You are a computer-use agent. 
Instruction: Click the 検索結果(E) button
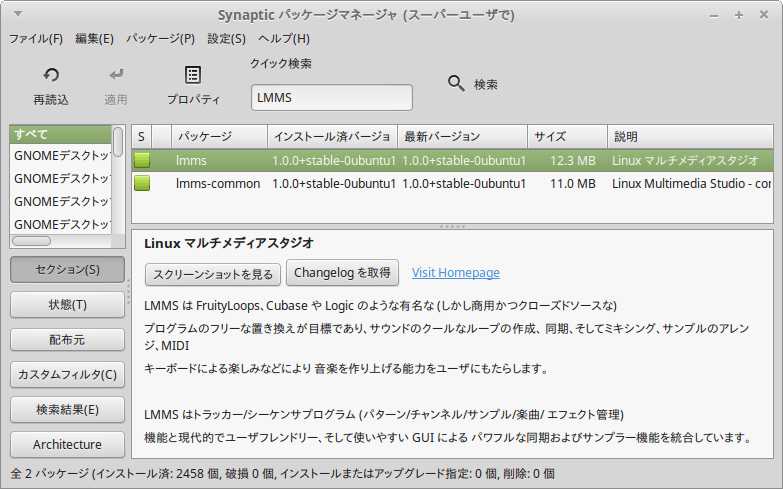[x=67, y=410]
